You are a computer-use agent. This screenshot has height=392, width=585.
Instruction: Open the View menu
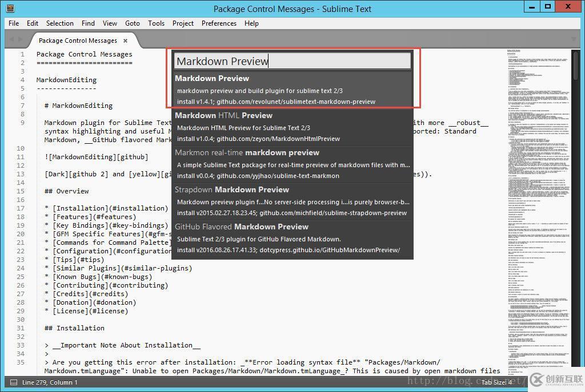point(110,23)
